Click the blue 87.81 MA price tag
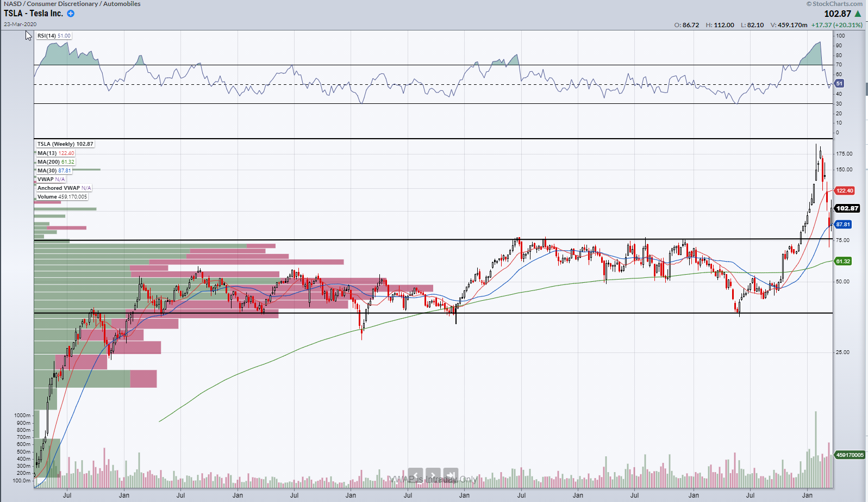 pos(843,224)
